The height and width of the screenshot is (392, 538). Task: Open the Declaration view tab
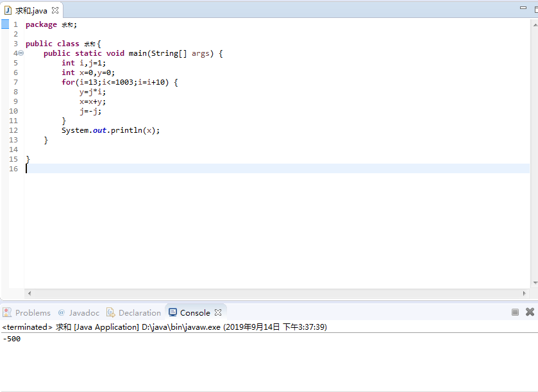coord(133,312)
